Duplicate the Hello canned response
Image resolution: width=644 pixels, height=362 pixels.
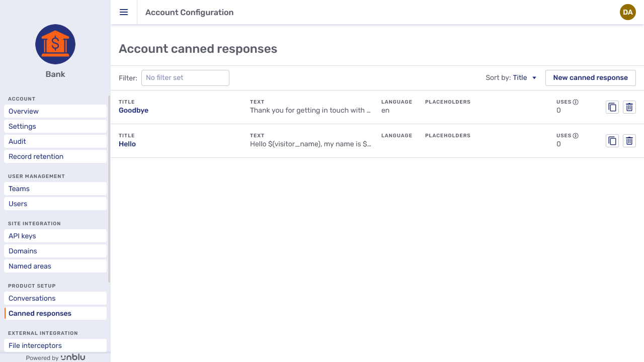[x=612, y=141]
